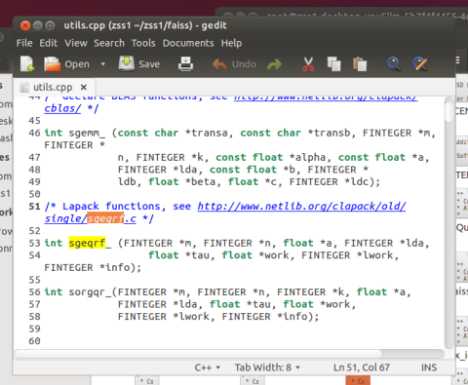Screen dimensions: 468x385
Task: Click the INS insert mode indicator
Action: (x=429, y=367)
